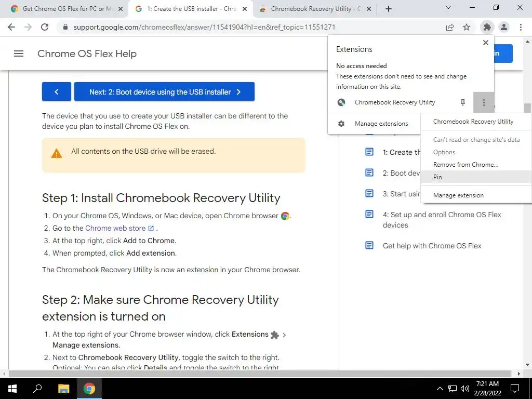Open the notification center icon
The width and height of the screenshot is (532, 399).
[x=515, y=389]
